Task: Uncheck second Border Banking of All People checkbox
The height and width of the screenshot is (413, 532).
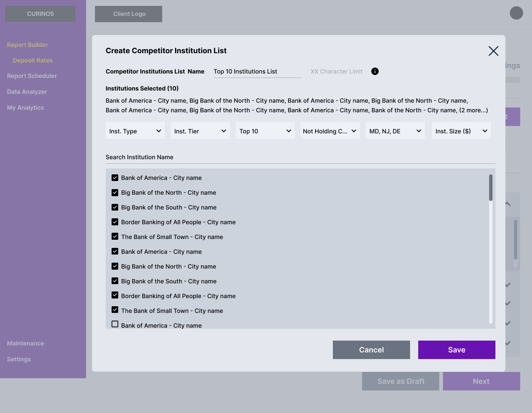Action: 115,295
